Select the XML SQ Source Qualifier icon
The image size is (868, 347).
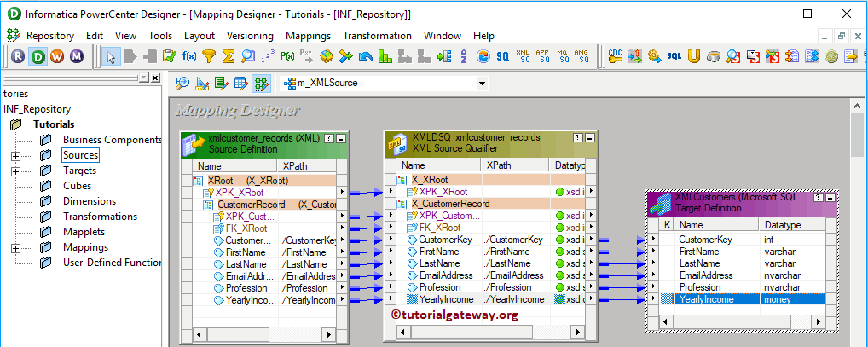523,56
